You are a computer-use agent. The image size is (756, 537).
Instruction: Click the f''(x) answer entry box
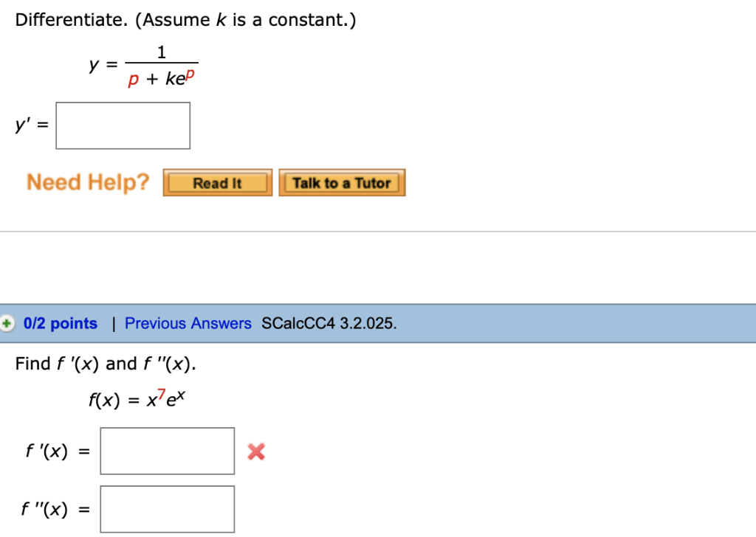coord(167,508)
